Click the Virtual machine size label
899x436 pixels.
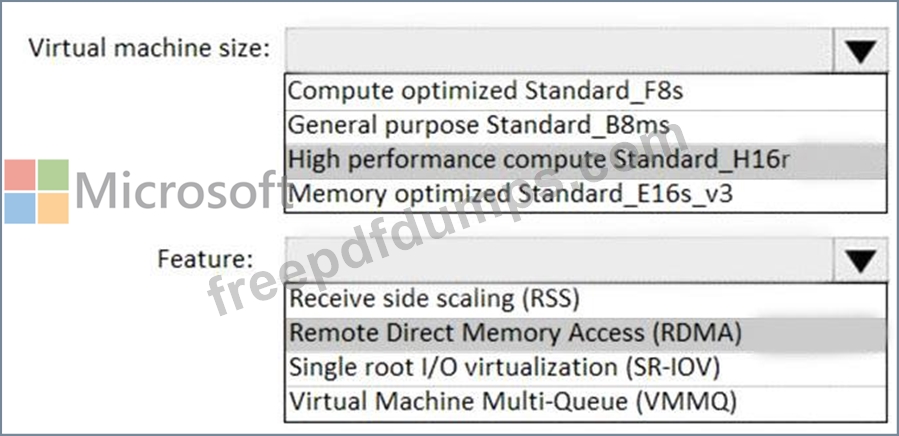coord(149,48)
